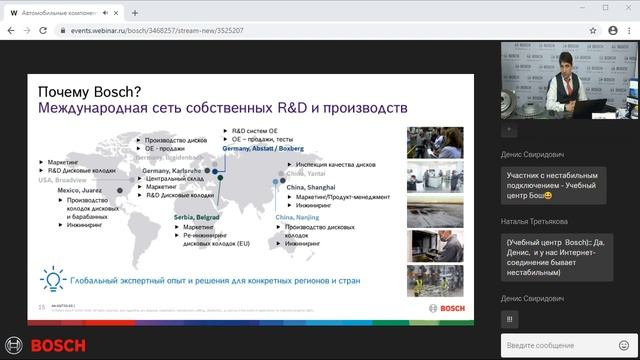The image size is (640, 360).
Task: Click the slide title Почему Bosch?
Action: point(89,92)
